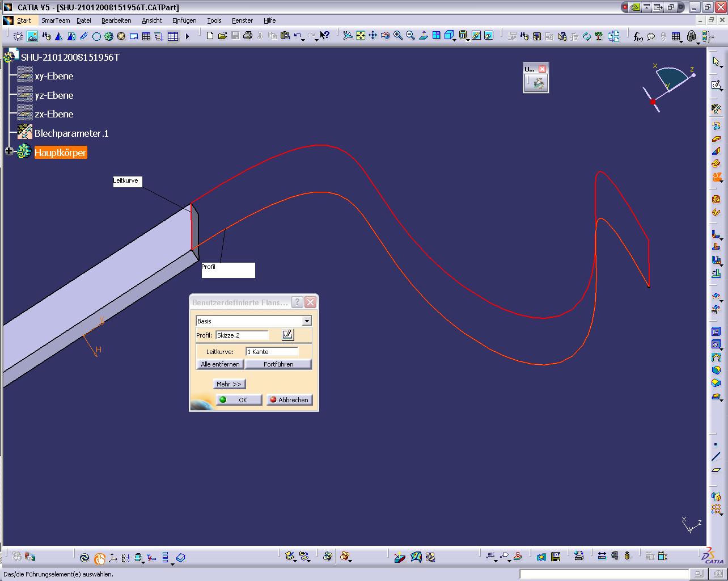This screenshot has height=581, width=728.
Task: Click the comment speech bubble icon
Action: click(x=651, y=36)
